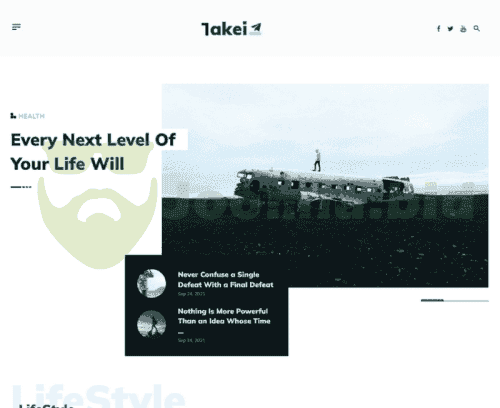Open the HEALTH category link
This screenshot has height=408, width=500.
tap(31, 116)
